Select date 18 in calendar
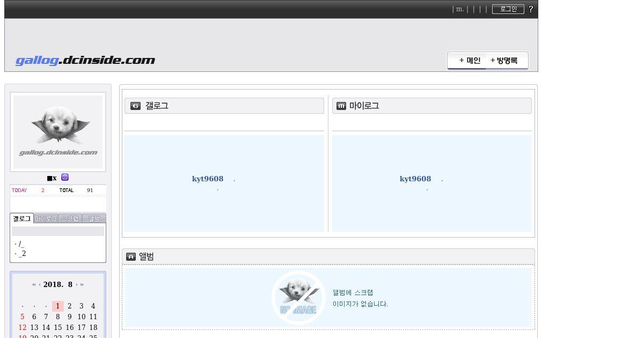Image resolution: width=644 pixels, height=338 pixels. (93, 328)
